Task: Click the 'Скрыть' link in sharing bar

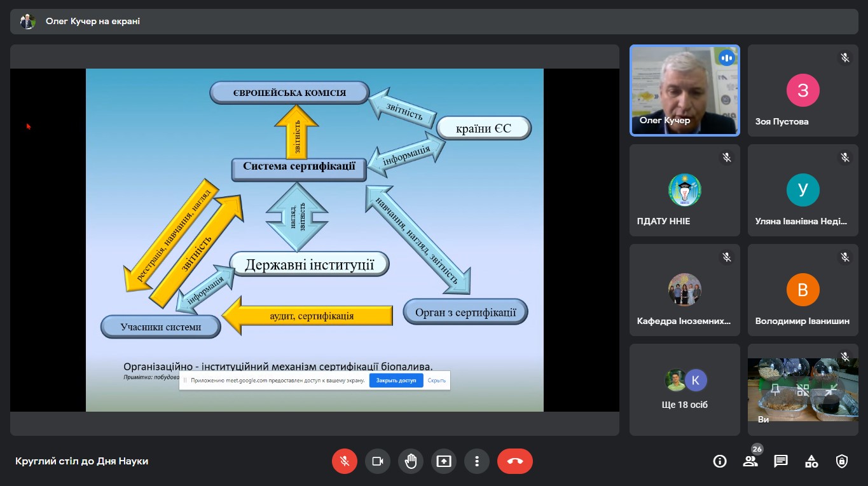Action: [436, 381]
